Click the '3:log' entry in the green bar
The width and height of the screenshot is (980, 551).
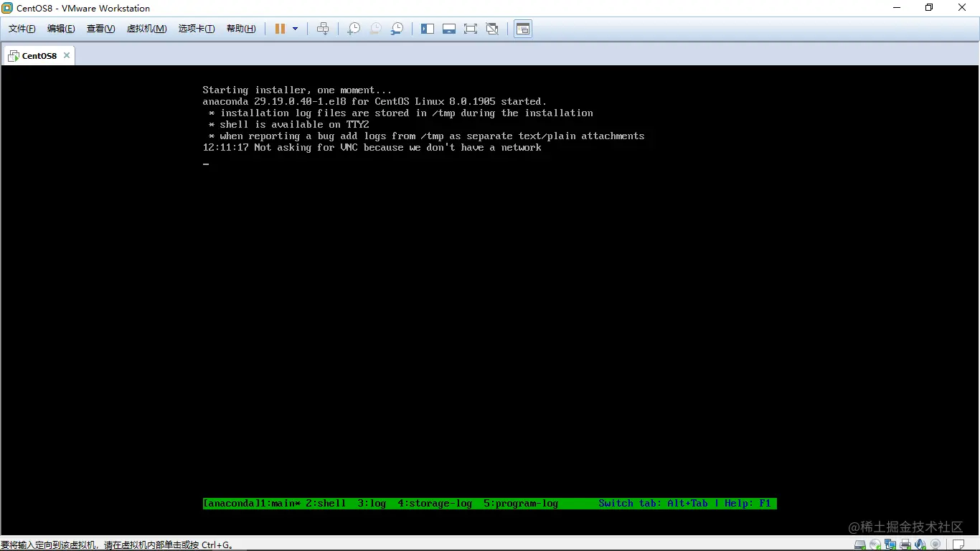(372, 504)
